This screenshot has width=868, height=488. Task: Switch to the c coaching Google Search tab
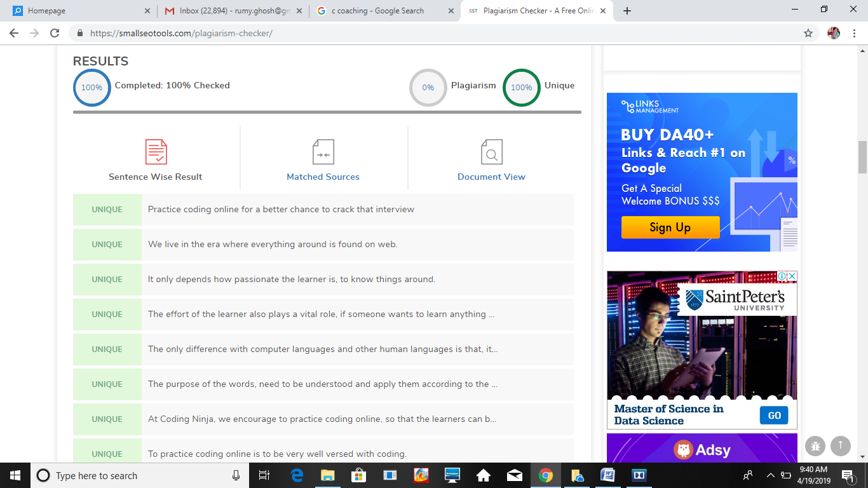(385, 11)
